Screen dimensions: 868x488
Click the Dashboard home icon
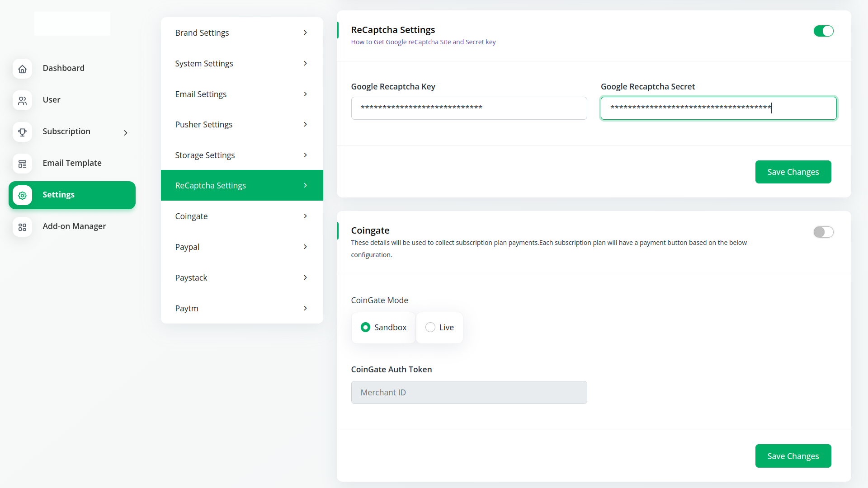click(x=22, y=69)
